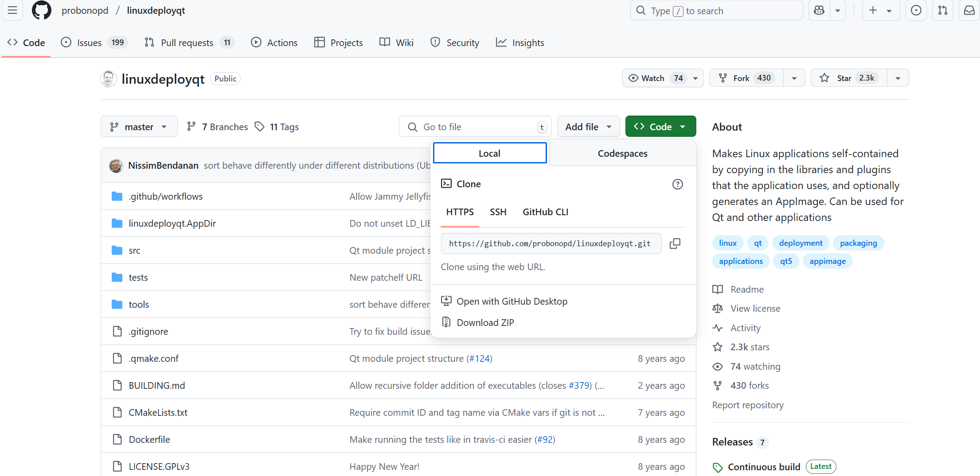980x476 pixels.
Task: Open the src folder
Action: click(x=134, y=250)
